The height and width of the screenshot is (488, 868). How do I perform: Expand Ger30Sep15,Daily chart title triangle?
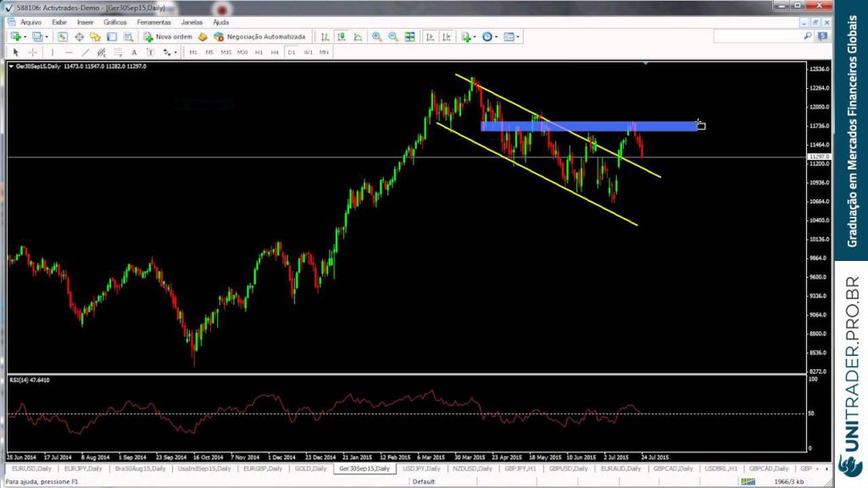(x=11, y=66)
